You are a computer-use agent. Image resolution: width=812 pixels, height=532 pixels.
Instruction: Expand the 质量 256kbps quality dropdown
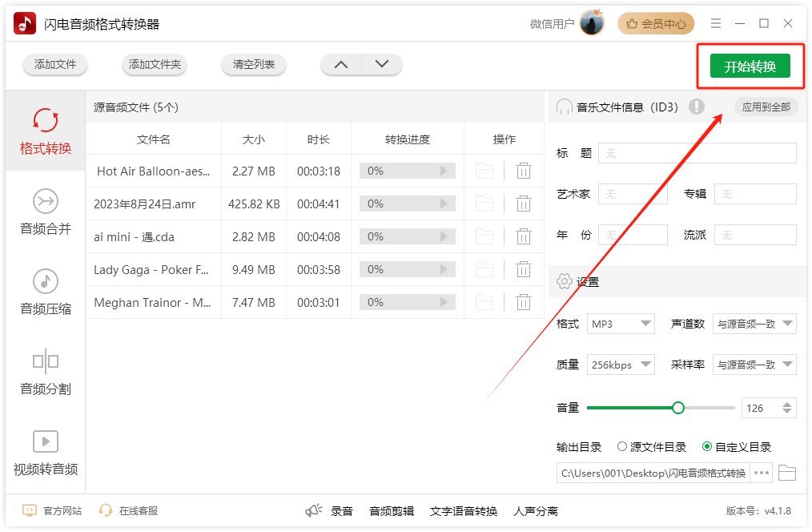coord(621,365)
